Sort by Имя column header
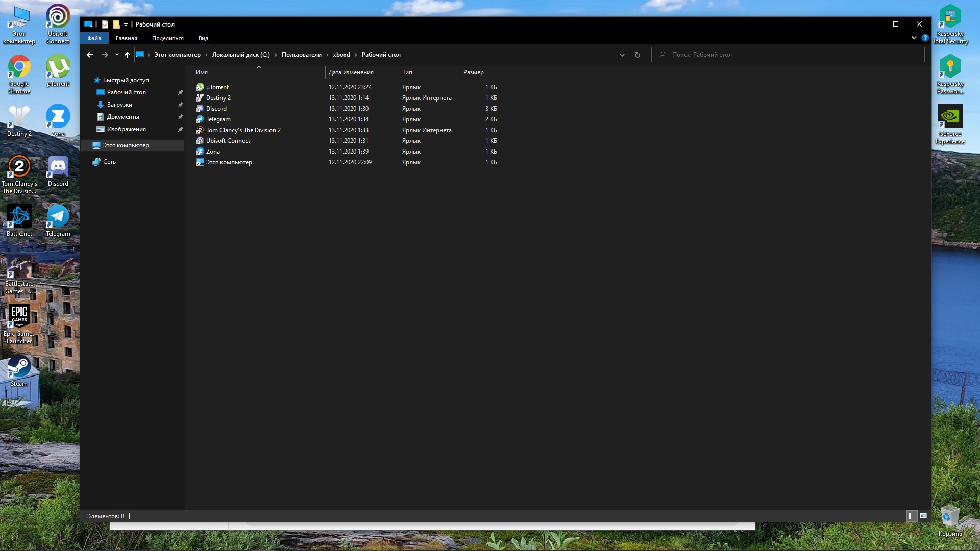980x551 pixels. tap(258, 72)
